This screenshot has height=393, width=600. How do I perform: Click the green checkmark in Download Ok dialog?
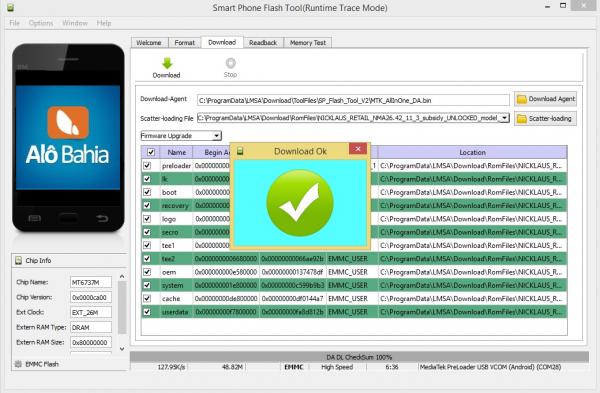[300, 203]
